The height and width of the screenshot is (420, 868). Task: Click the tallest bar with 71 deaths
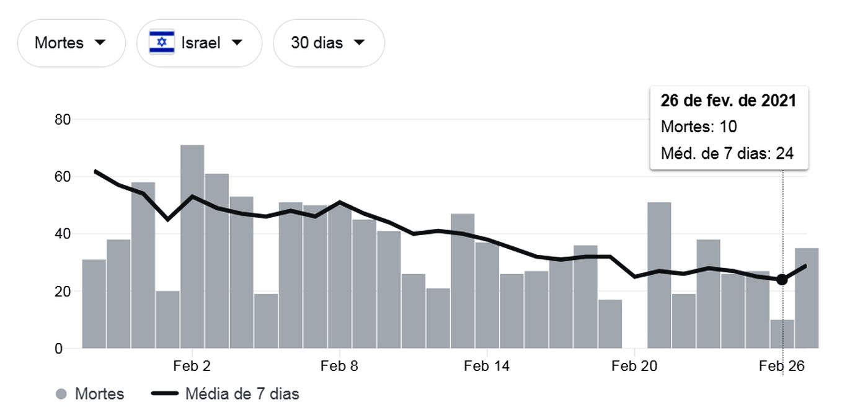[x=192, y=248]
